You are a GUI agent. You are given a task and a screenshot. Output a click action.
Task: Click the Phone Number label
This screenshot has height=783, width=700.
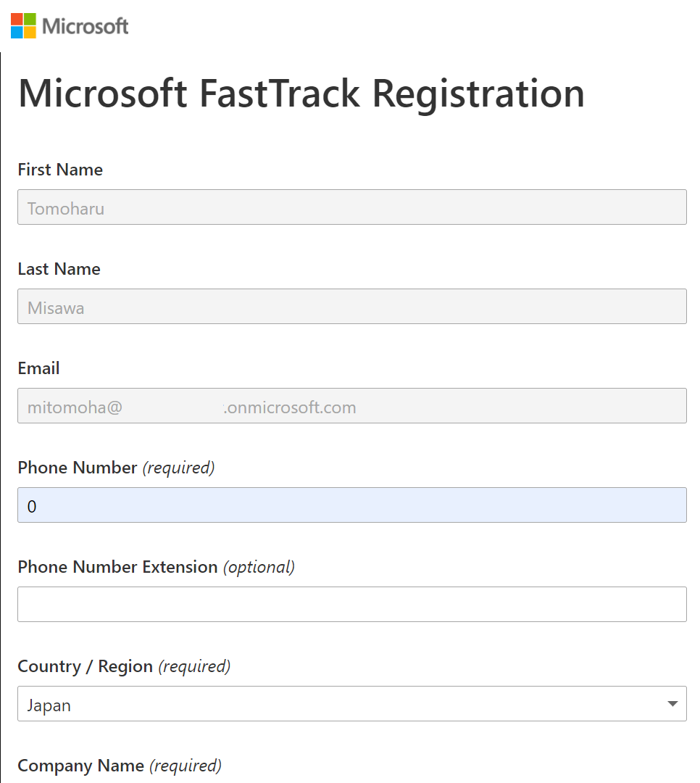[78, 468]
